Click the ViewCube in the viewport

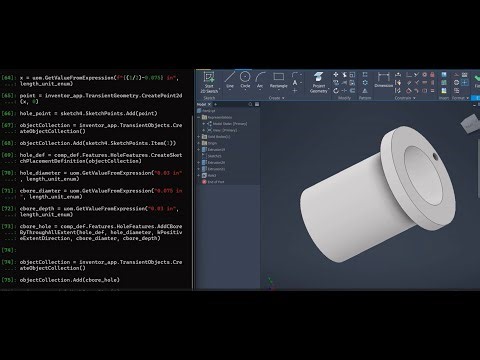tap(470, 124)
